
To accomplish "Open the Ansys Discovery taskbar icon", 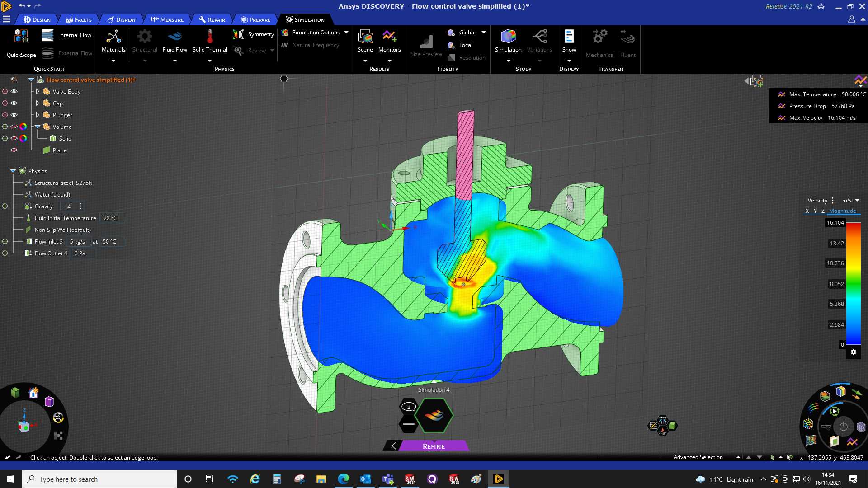I will tap(499, 479).
